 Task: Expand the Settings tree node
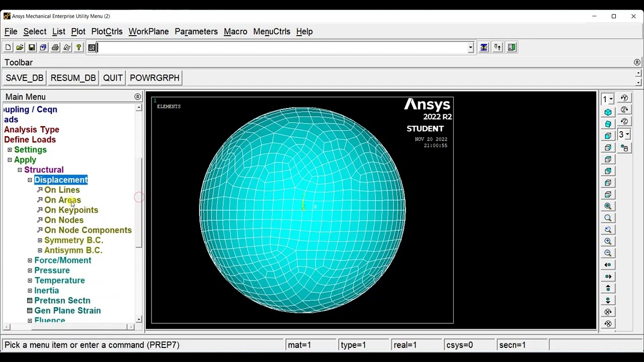[x=10, y=150]
